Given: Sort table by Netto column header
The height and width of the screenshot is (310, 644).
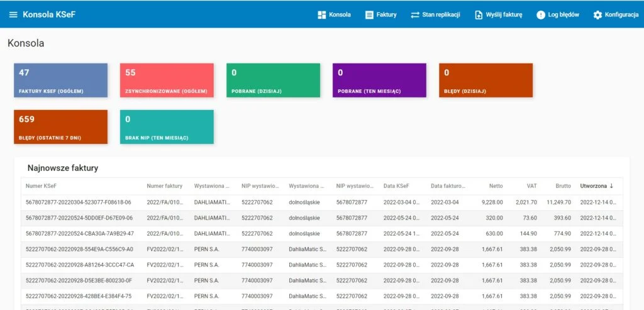Looking at the screenshot, I should pyautogui.click(x=495, y=186).
